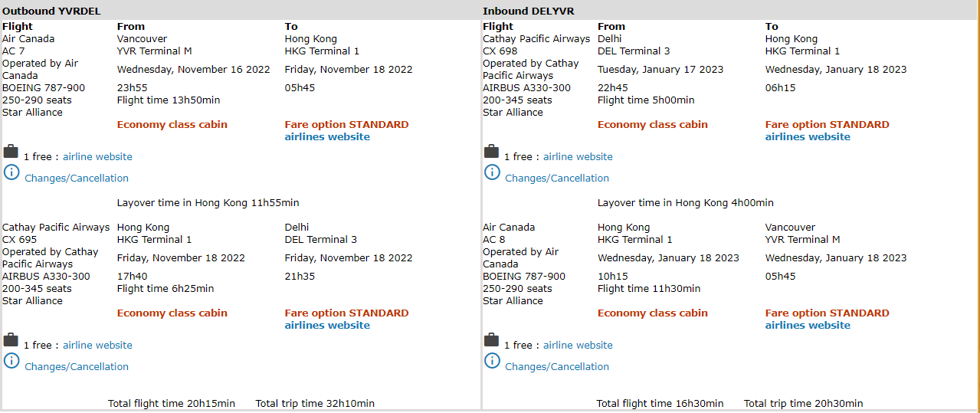Viewport: 980px width, 413px height.
Task: Click the baggage suitcase icon for flight AC 7
Action: tap(11, 151)
